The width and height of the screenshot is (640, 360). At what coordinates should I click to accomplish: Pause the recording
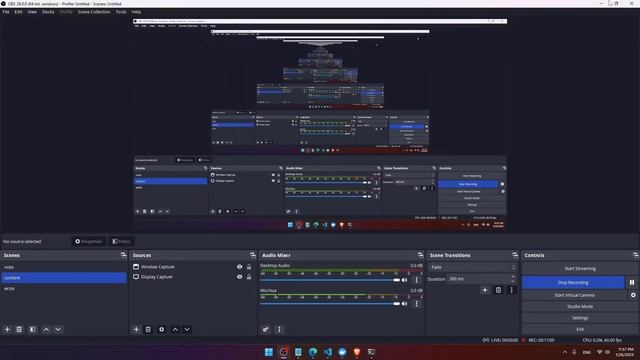(632, 282)
